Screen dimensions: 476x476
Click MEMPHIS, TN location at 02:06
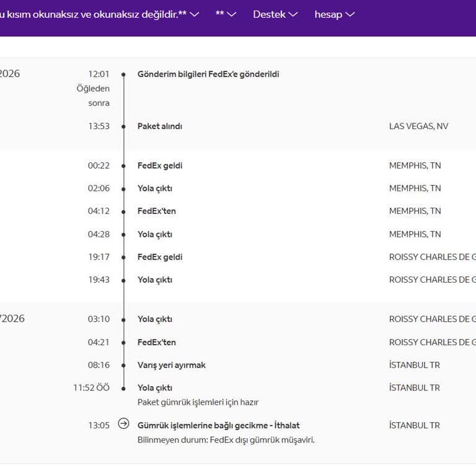(x=415, y=188)
